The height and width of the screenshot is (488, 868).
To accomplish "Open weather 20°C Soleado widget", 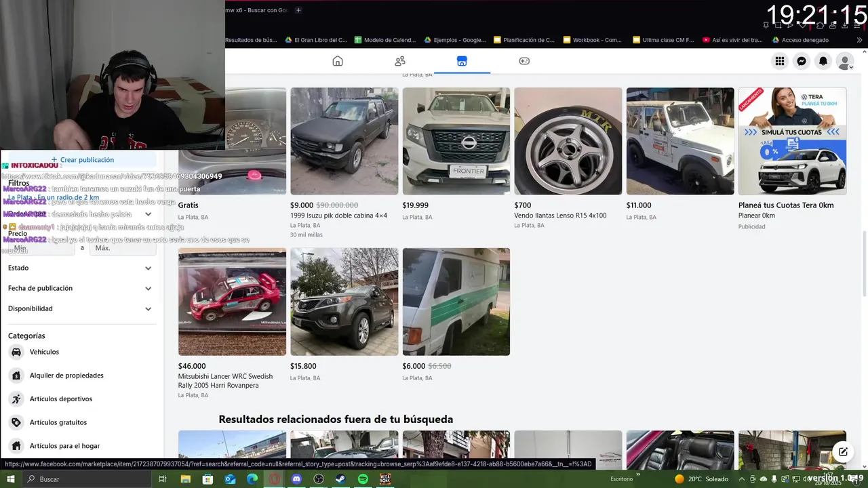I will pyautogui.click(x=701, y=479).
